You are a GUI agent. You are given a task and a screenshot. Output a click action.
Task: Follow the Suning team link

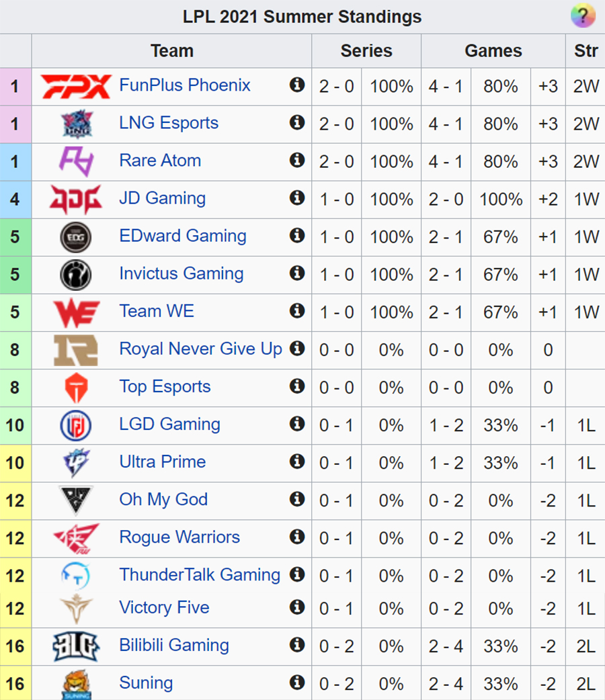[146, 683]
